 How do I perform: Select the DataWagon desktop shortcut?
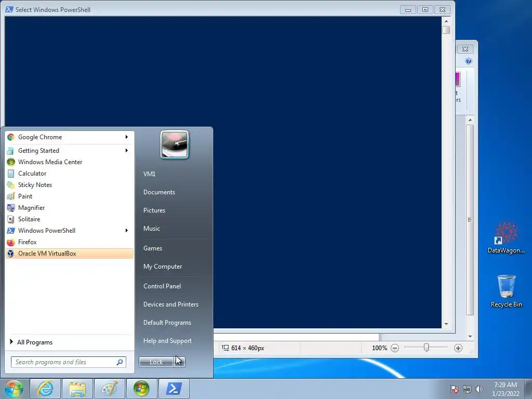pos(506,237)
